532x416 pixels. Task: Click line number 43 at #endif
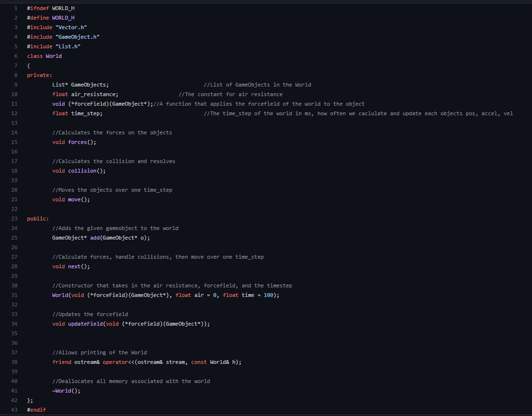tap(14, 410)
